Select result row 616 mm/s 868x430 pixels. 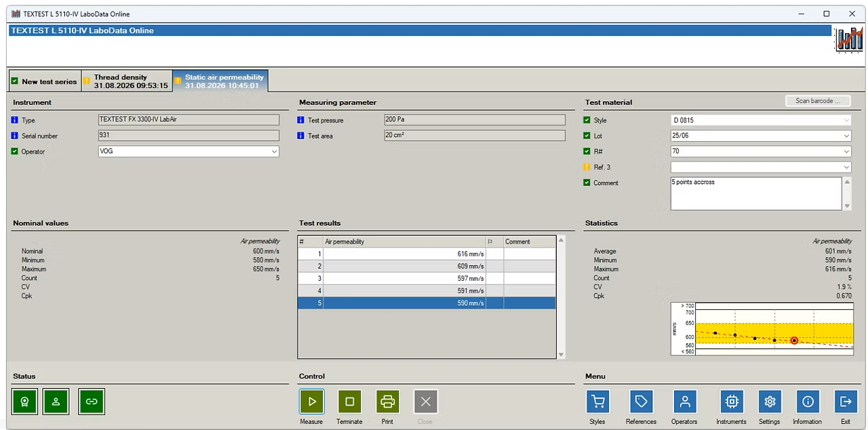(x=427, y=254)
